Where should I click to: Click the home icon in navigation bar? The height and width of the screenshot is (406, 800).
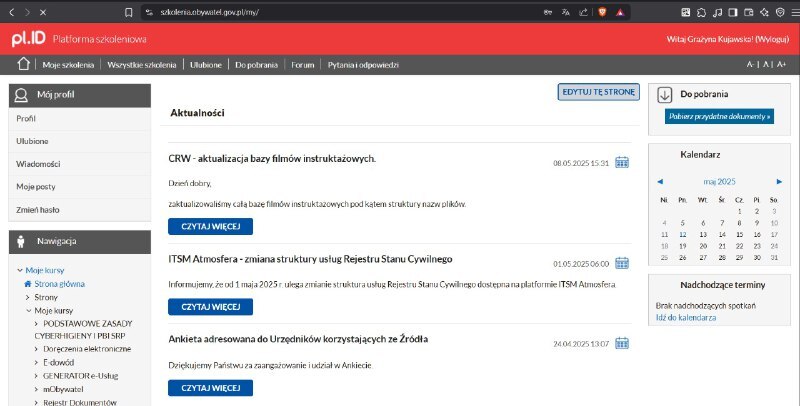[23, 65]
